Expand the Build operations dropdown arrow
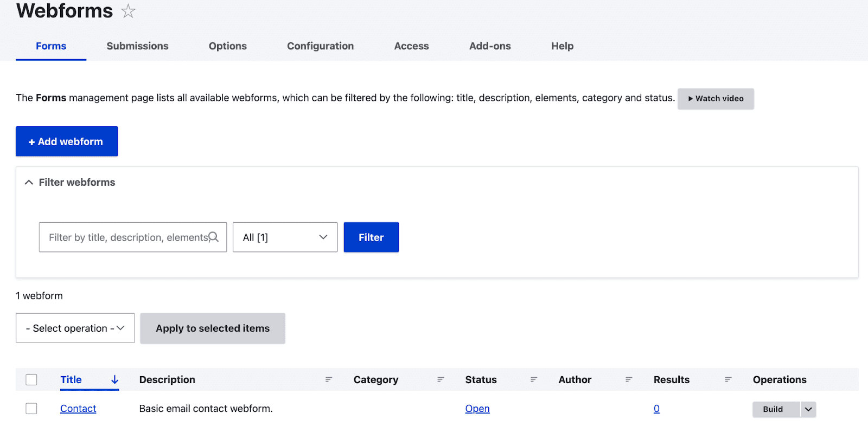Screen dimensions: 868x426 (808, 409)
